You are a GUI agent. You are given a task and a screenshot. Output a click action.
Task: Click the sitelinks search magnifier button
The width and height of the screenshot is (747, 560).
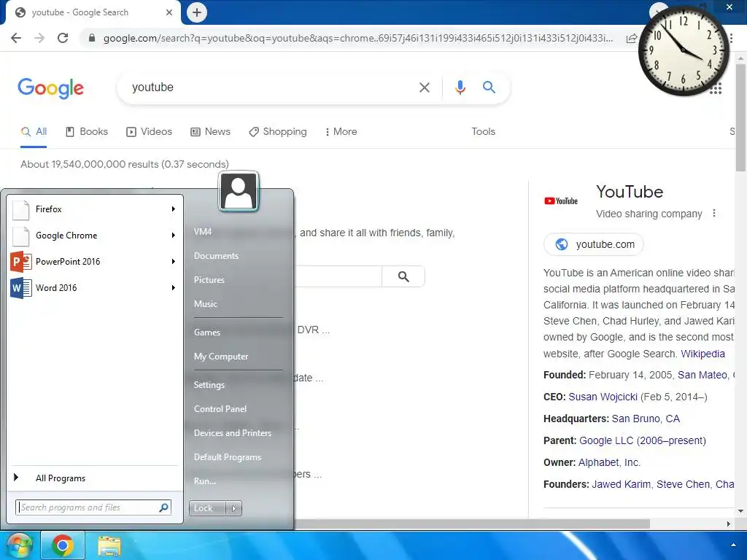[403, 276]
